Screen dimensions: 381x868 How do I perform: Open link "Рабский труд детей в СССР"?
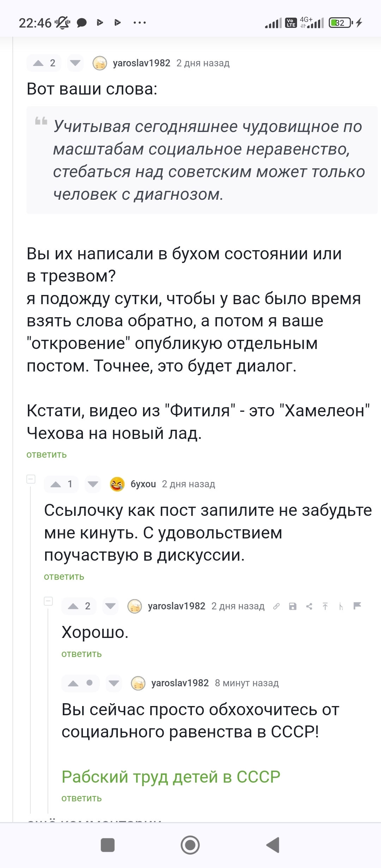[x=171, y=777]
